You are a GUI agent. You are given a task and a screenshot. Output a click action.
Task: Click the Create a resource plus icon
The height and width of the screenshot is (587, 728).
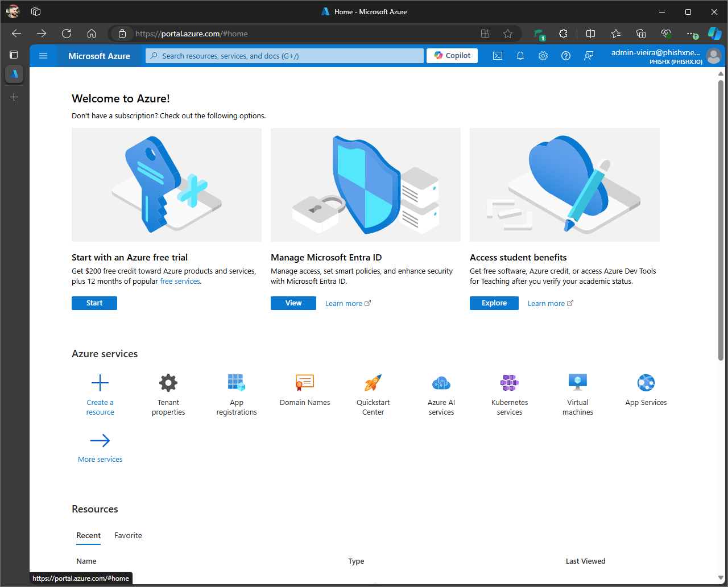[x=100, y=383]
